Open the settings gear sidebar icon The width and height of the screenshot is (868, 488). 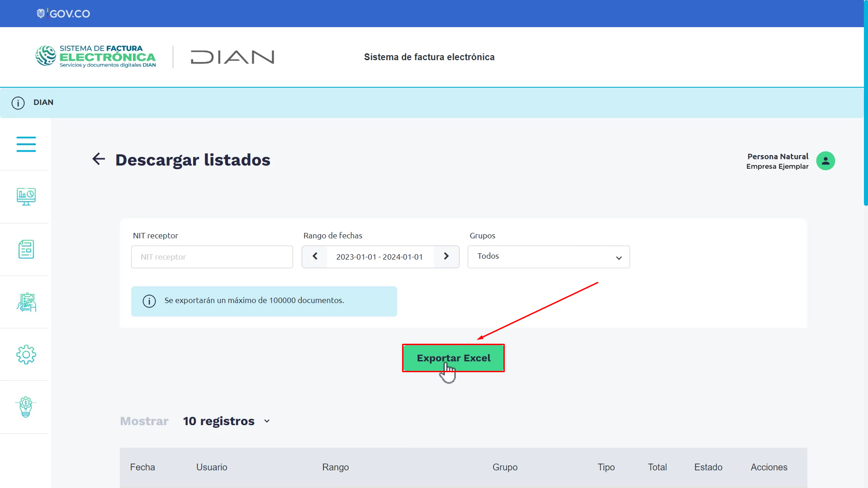pyautogui.click(x=26, y=355)
